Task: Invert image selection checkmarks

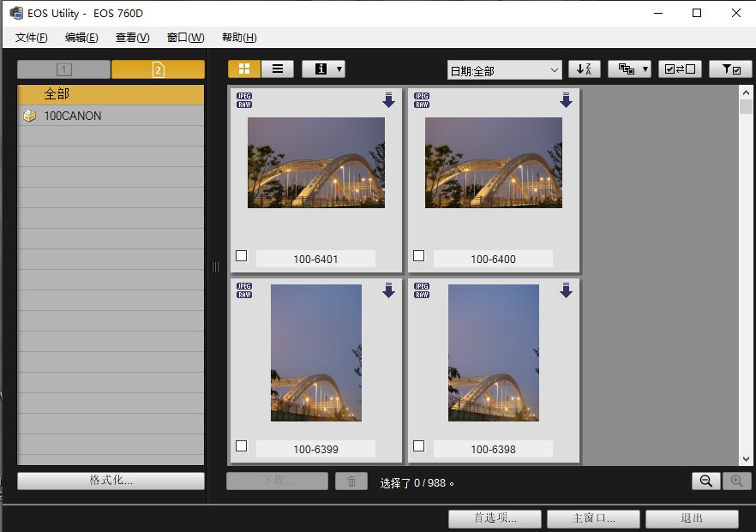Action: 680,69
